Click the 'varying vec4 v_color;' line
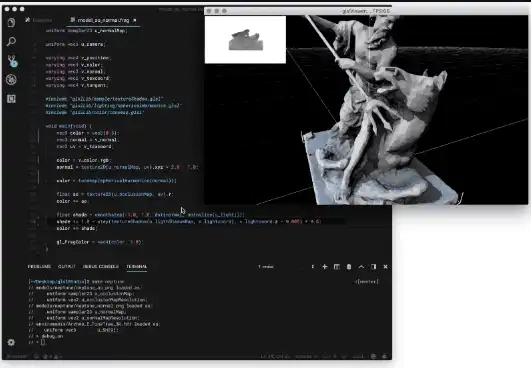This screenshot has width=531, height=368. [74, 65]
